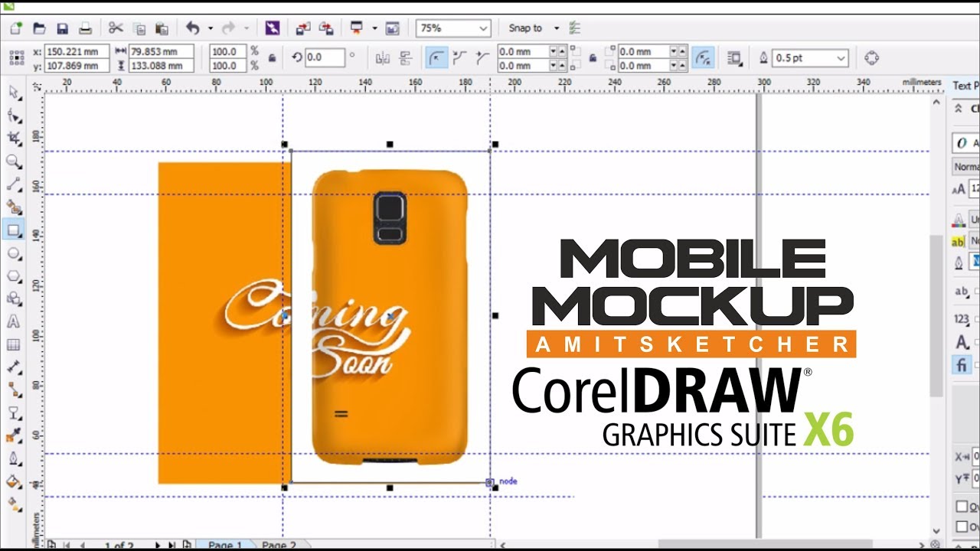
Task: Select the Polygon tool
Action: tap(14, 275)
